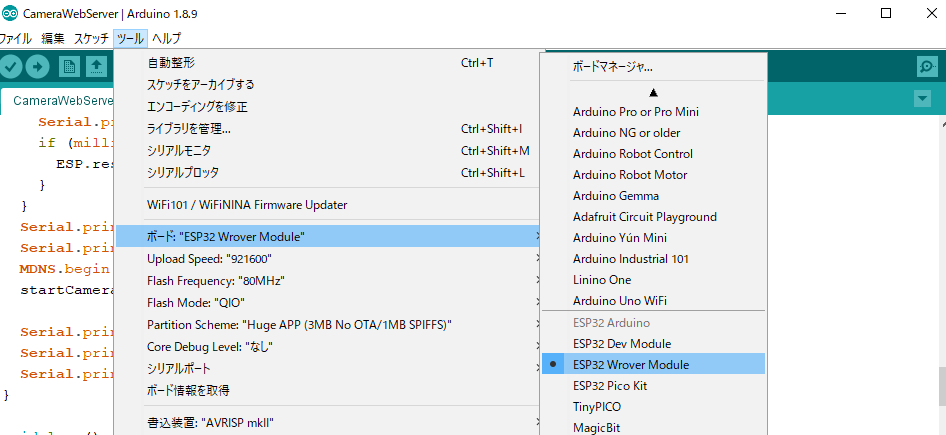Select Arduino NG or older board

pyautogui.click(x=653, y=133)
